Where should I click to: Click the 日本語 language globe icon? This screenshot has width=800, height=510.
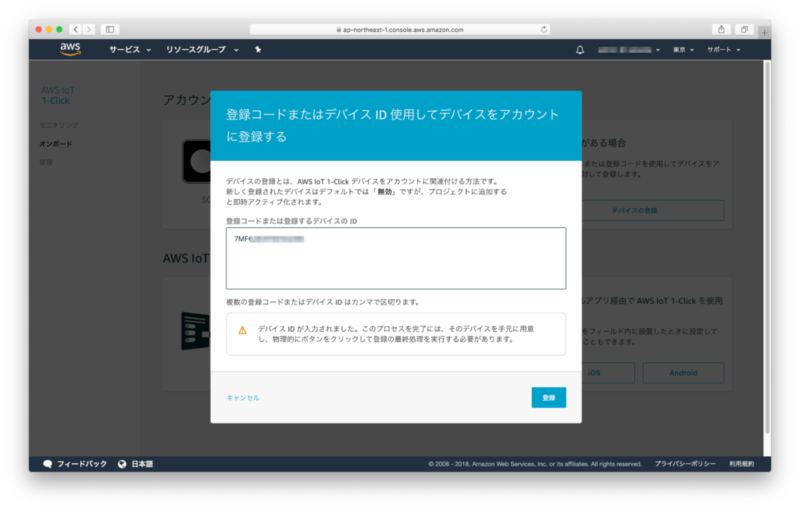(122, 464)
